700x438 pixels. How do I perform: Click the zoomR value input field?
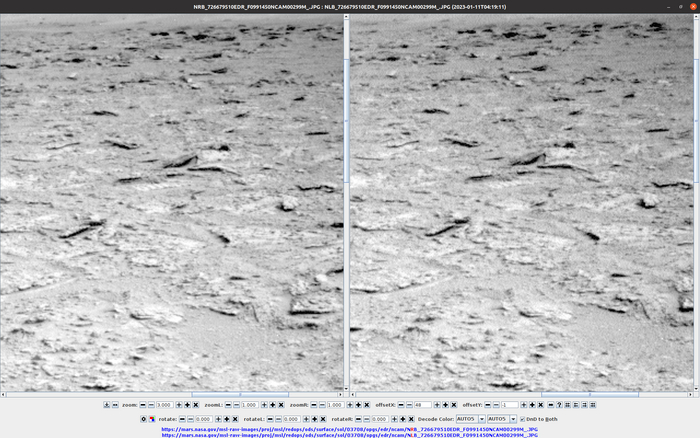[336, 405]
